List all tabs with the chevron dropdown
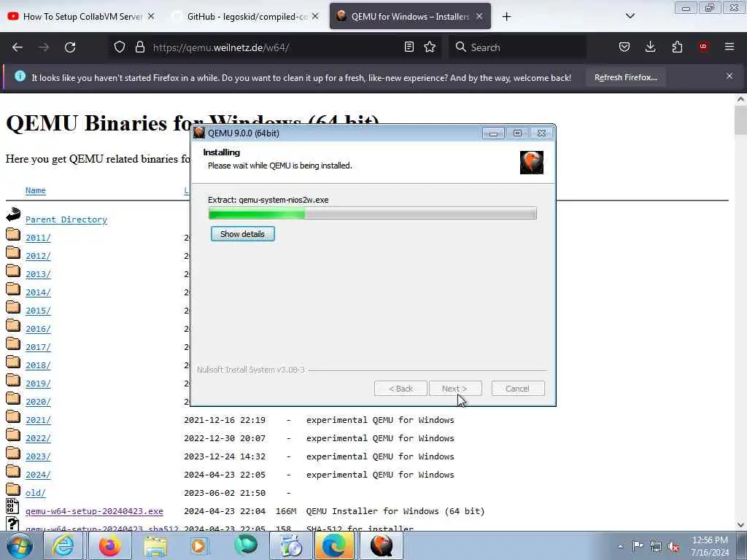This screenshot has width=747, height=560. [630, 16]
